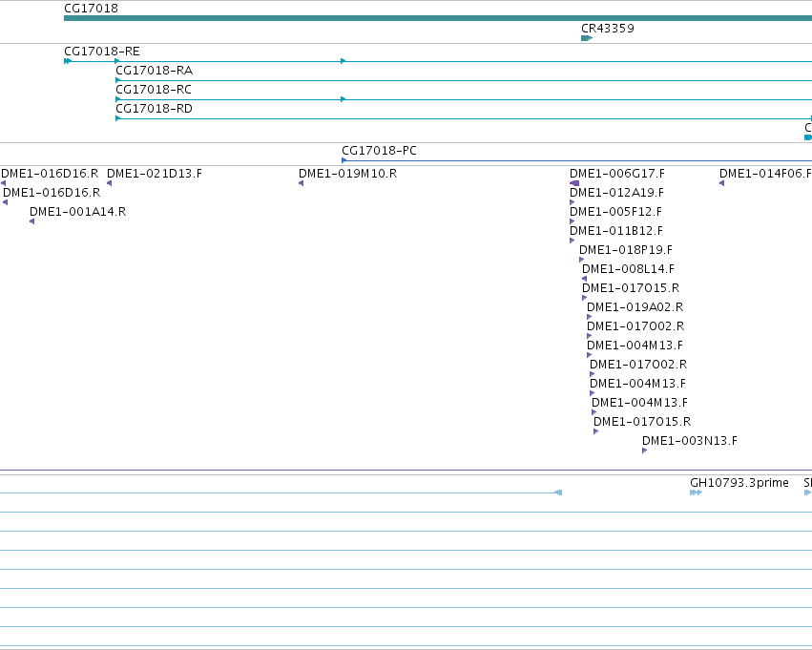812x650 pixels.
Task: Click the DME1-021D13.F feature label
Action: point(155,174)
